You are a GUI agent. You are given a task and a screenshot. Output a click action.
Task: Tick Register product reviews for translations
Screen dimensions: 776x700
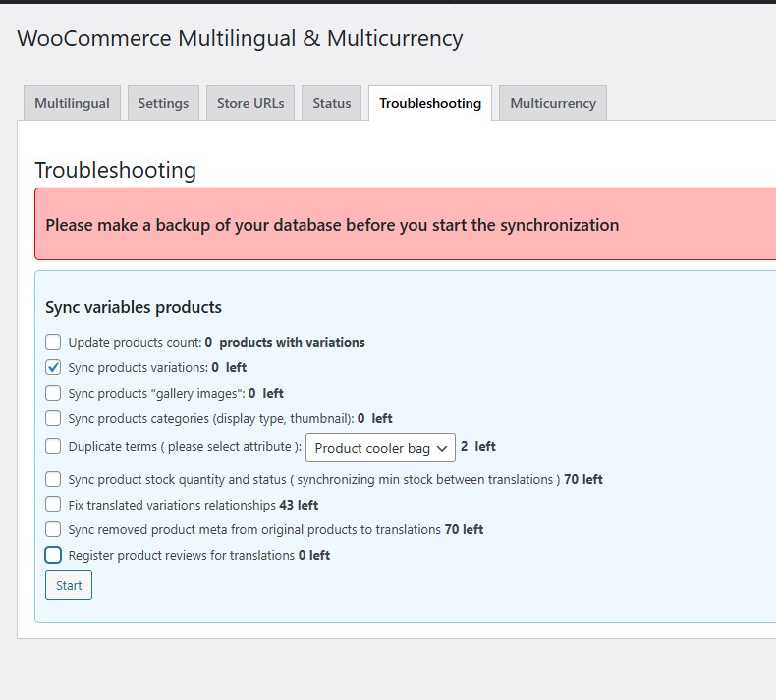click(53, 555)
